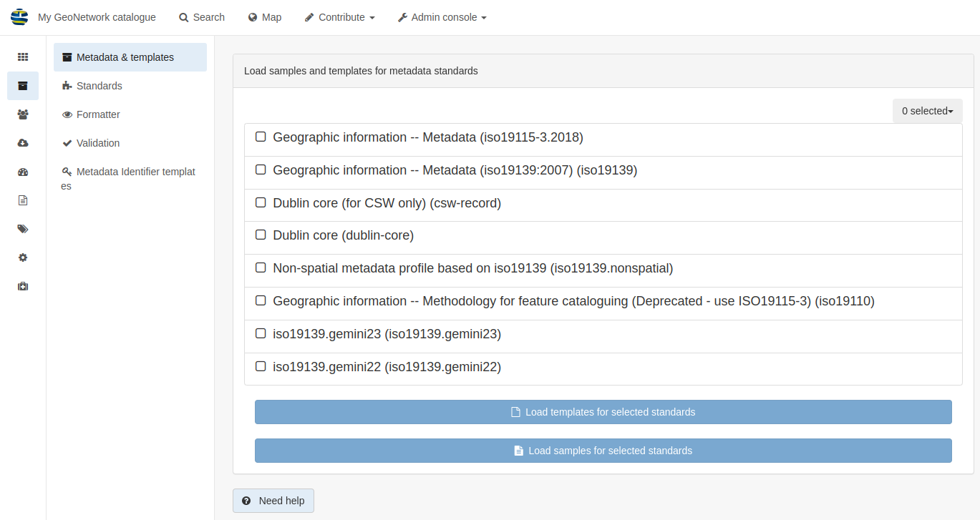Viewport: 980px width, 520px height.
Task: Go to My GeoNetwork catalogue home
Action: 97,17
